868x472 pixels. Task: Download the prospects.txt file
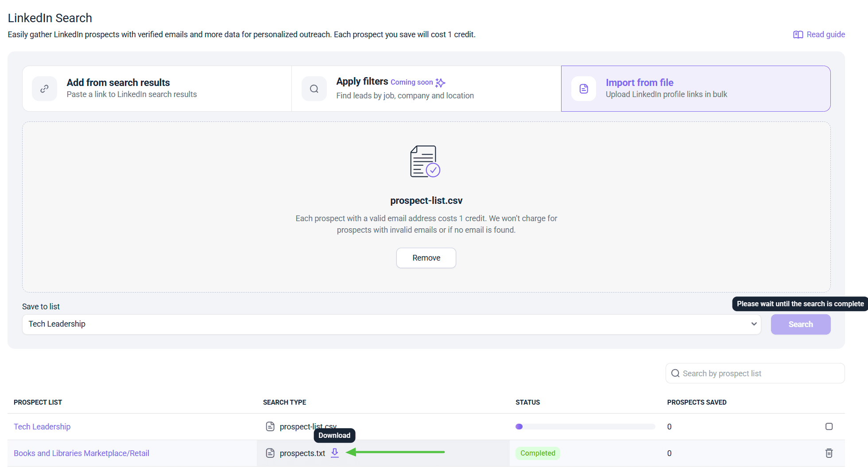pos(335,452)
